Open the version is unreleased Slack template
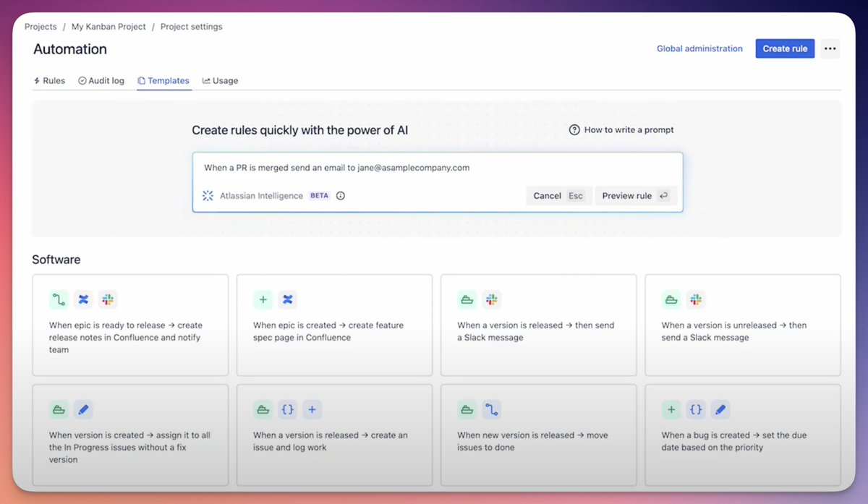Screen dimensions: 868x504 pyautogui.click(x=743, y=325)
